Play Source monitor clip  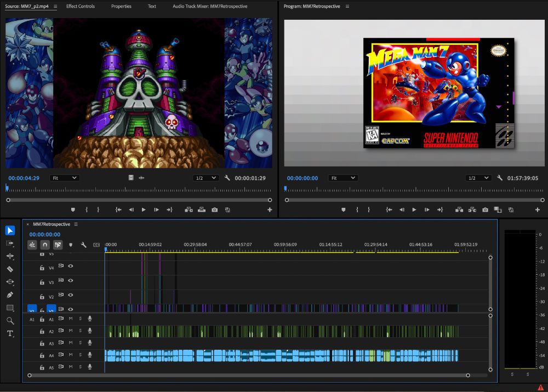(x=144, y=210)
